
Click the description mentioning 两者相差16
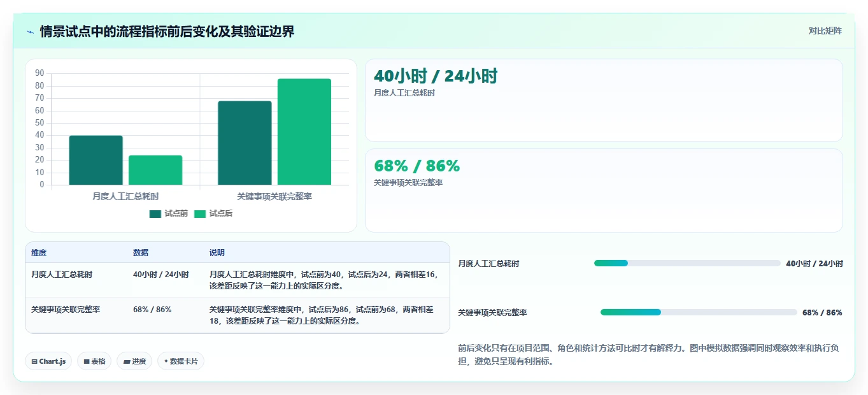pyautogui.click(x=323, y=280)
